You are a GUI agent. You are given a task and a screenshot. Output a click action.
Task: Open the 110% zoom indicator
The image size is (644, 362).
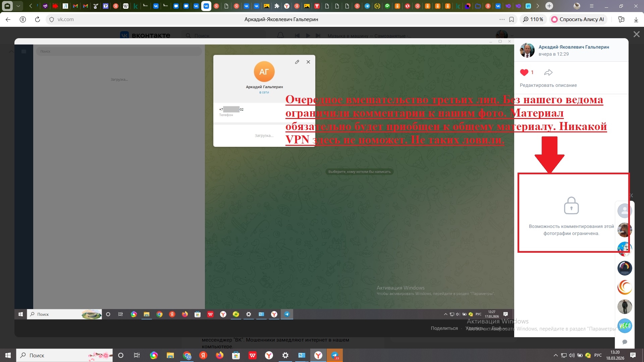coord(533,19)
